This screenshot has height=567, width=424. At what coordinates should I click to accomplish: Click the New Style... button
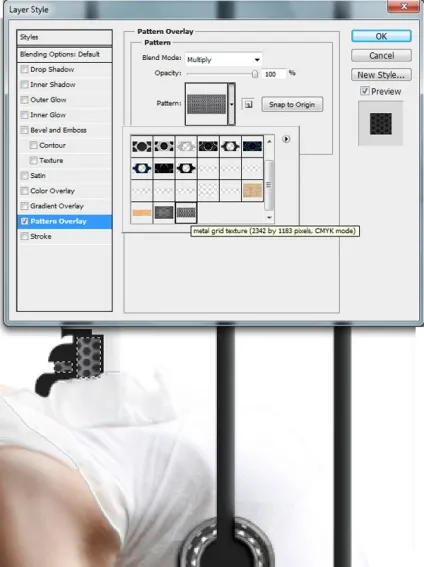point(381,75)
